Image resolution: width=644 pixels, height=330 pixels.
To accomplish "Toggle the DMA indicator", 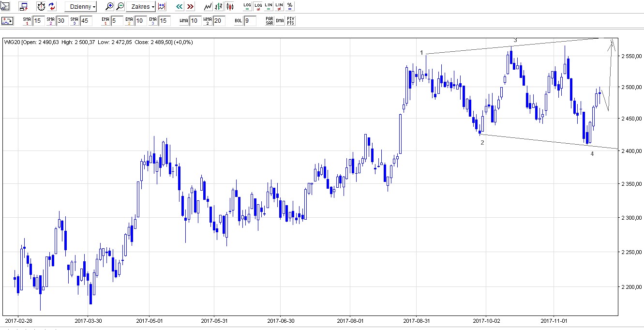I will click(x=280, y=21).
